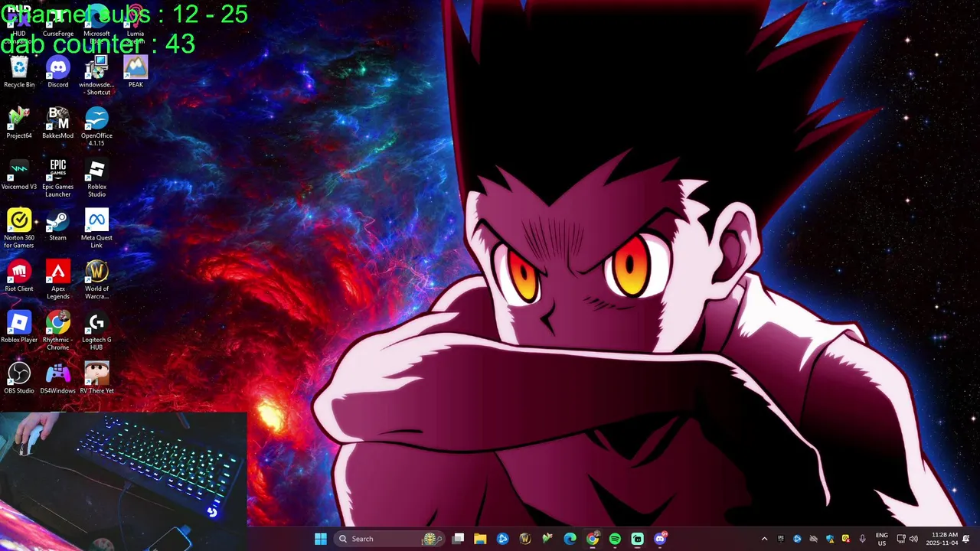Open the Windows Start menu
980x551 pixels.
pos(321,539)
